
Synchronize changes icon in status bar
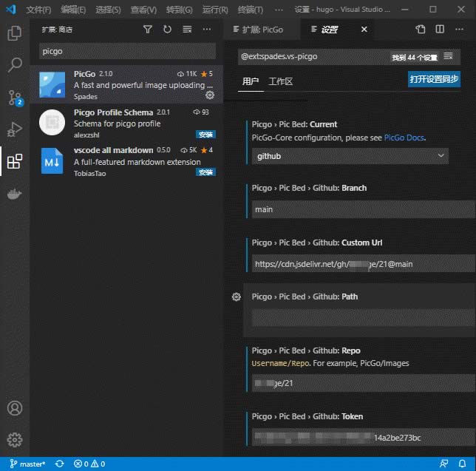[59, 464]
